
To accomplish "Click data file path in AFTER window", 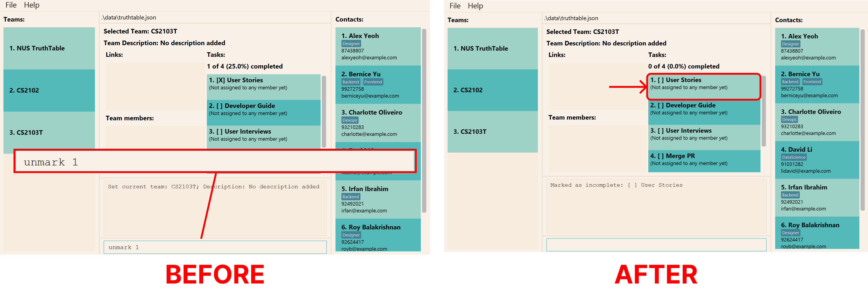I will 571,18.
